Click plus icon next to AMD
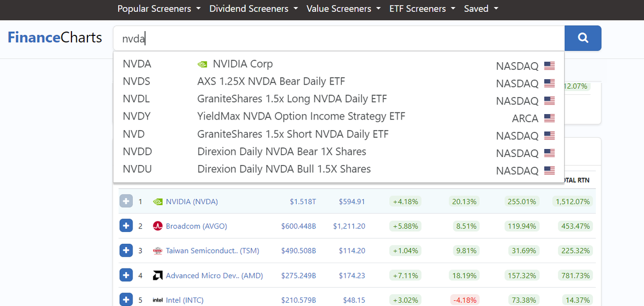The width and height of the screenshot is (644, 306). [x=126, y=275]
